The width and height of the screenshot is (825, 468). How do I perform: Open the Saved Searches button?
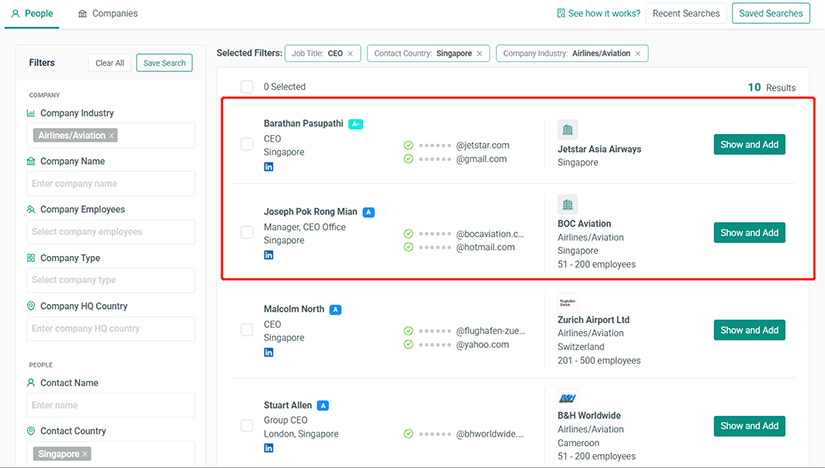click(x=770, y=14)
